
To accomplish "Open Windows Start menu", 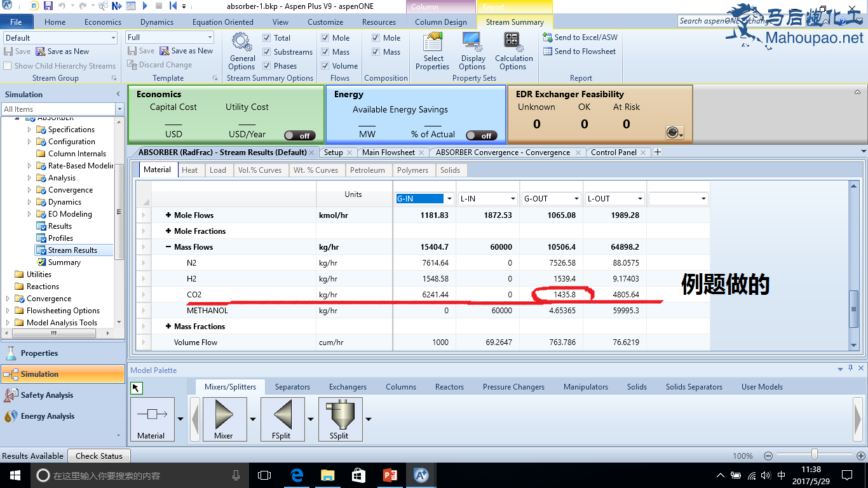I will coord(15,475).
